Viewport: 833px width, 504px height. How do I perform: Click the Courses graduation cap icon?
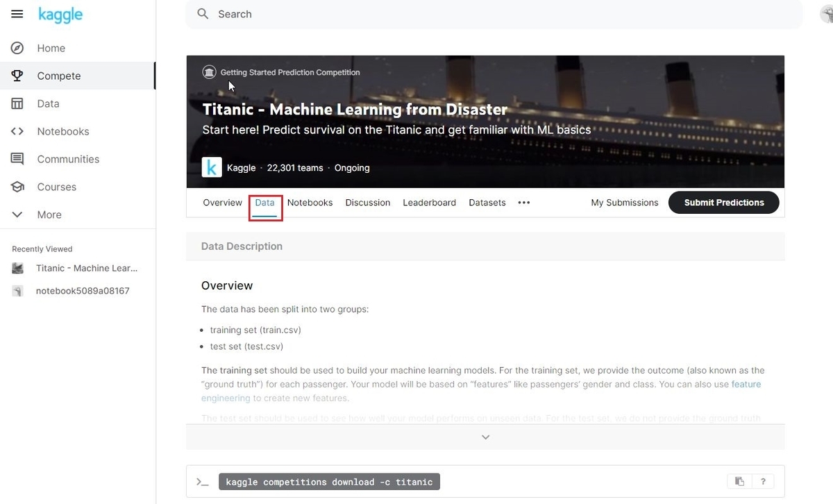coord(17,187)
